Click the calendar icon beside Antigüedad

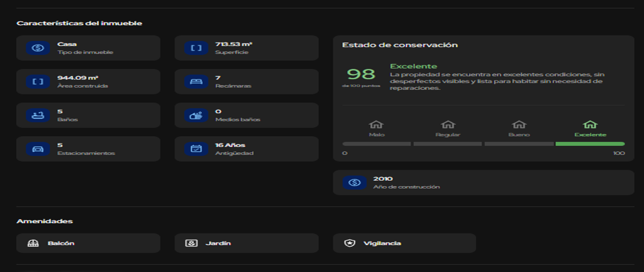(x=196, y=149)
